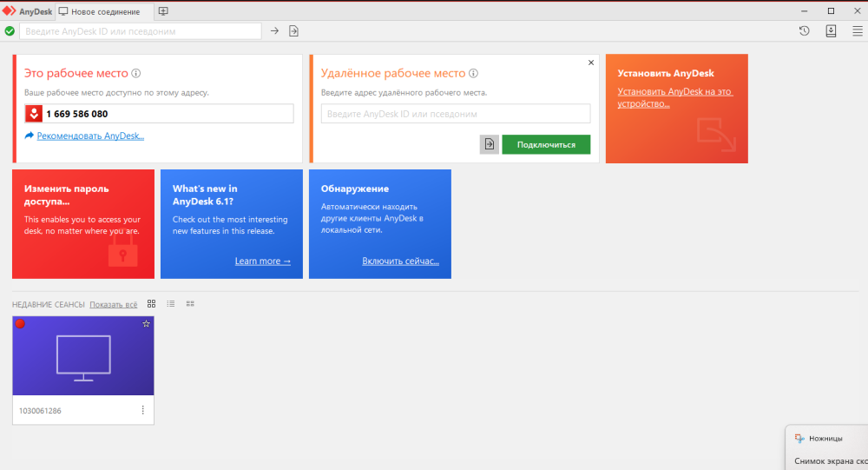Open the recent session 1030061286 thumbnail
This screenshot has height=470, width=868.
tap(83, 356)
